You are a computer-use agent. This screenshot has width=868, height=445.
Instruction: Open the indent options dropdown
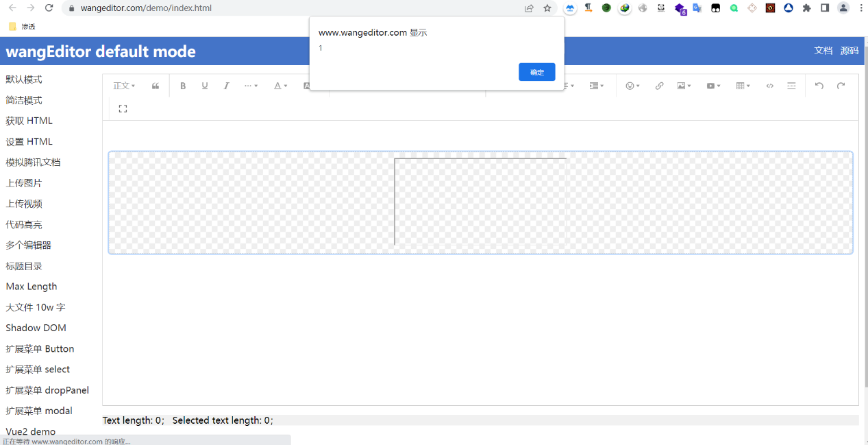coord(597,86)
